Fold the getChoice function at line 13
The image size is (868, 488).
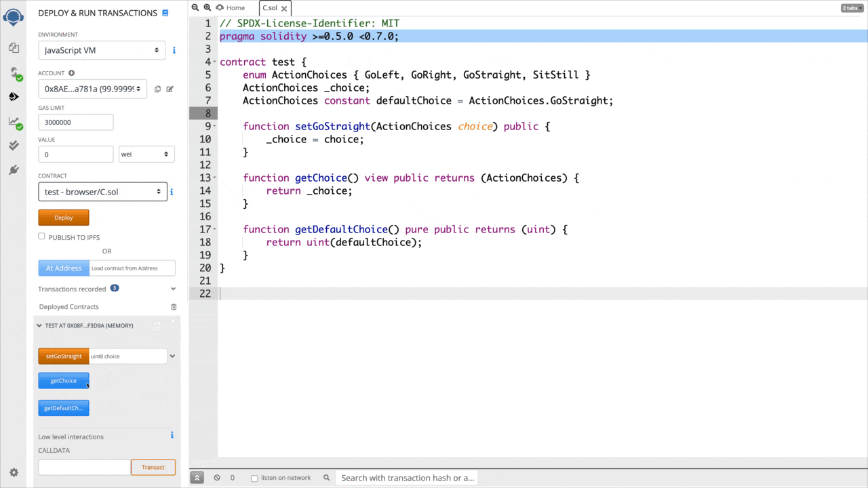tap(215, 178)
